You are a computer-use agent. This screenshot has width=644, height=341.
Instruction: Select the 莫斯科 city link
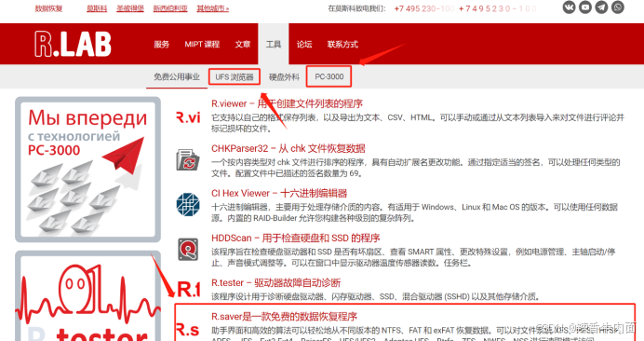(x=97, y=8)
